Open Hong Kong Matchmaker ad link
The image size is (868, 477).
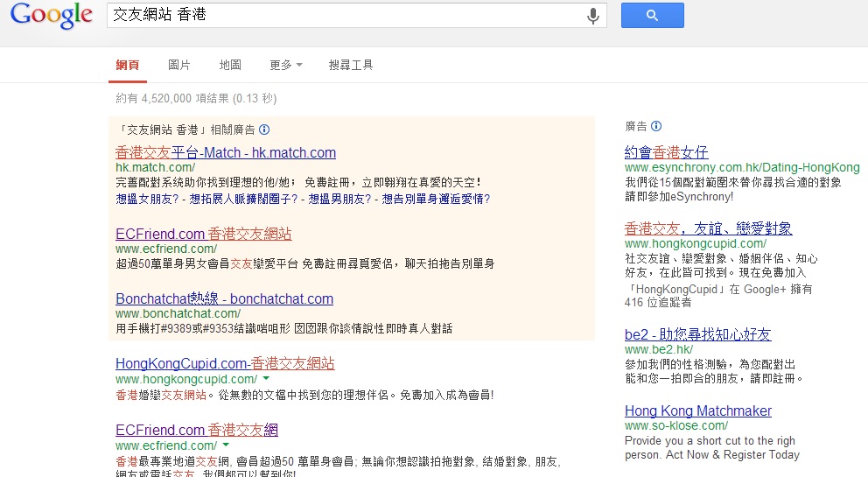697,410
